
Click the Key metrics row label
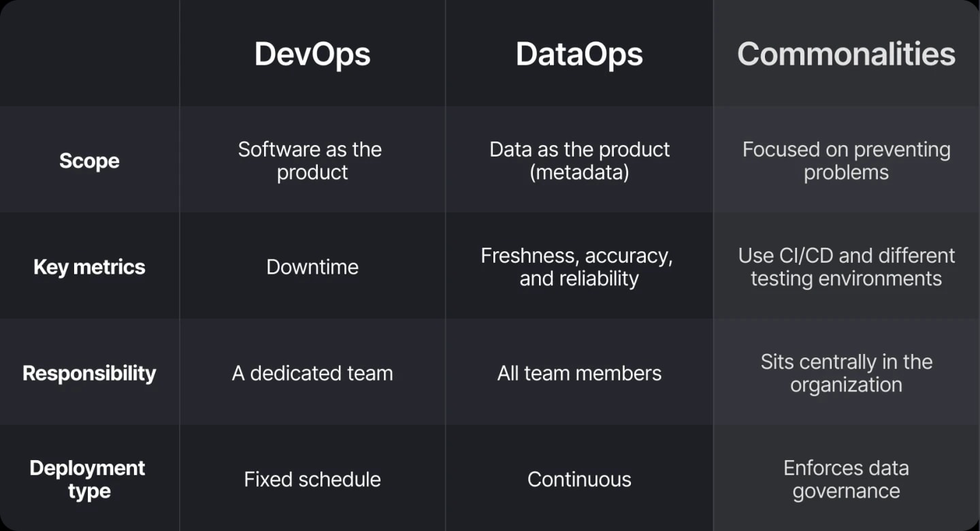pyautogui.click(x=89, y=267)
